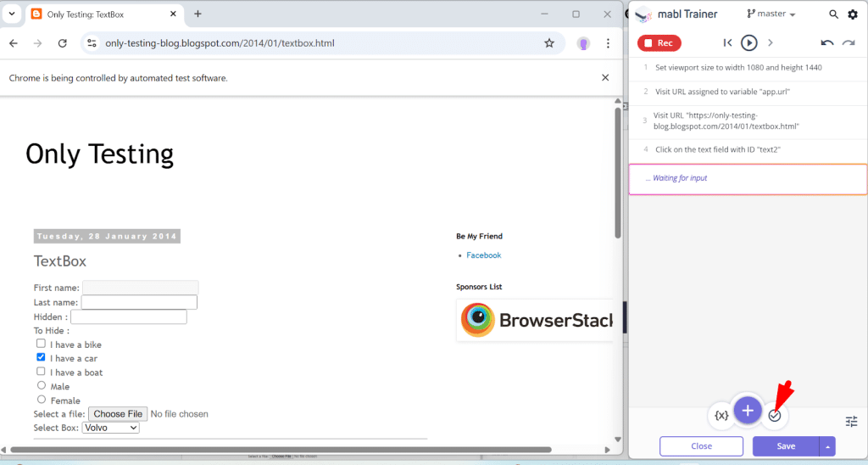Step forward one test step

click(x=770, y=42)
